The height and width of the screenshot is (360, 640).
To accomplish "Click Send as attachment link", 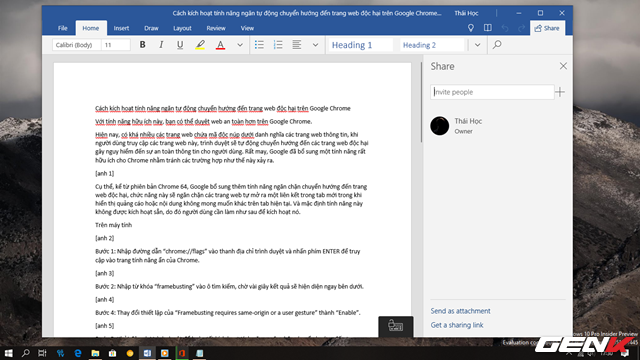I will coord(460,311).
